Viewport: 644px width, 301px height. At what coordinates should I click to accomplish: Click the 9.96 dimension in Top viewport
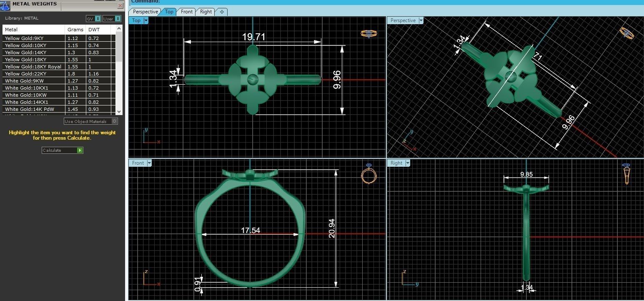[337, 80]
